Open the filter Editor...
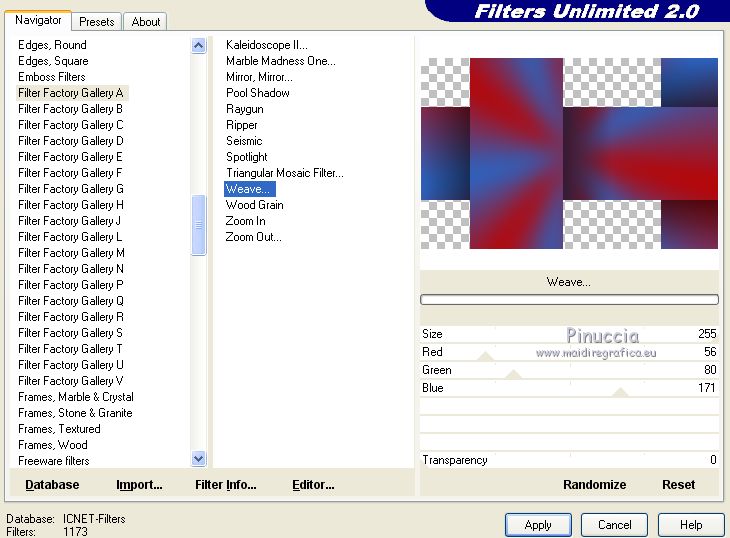This screenshot has width=730, height=538. (x=313, y=484)
